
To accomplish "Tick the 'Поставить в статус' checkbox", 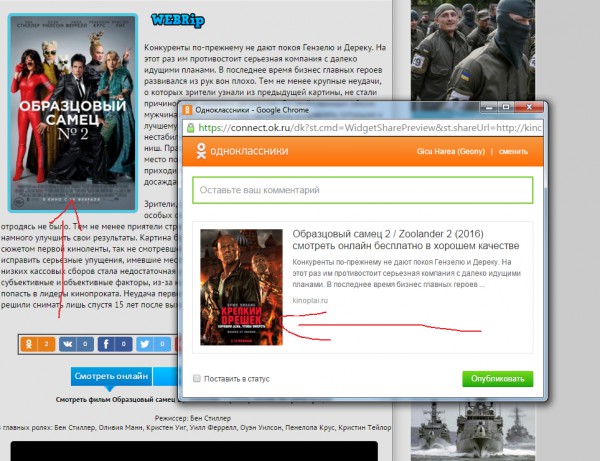I will pos(197,378).
